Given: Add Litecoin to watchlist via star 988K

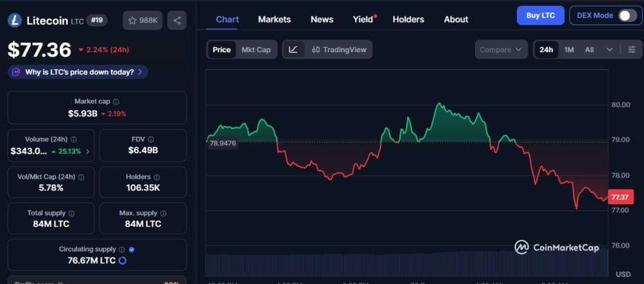Looking at the screenshot, I should click(x=143, y=21).
